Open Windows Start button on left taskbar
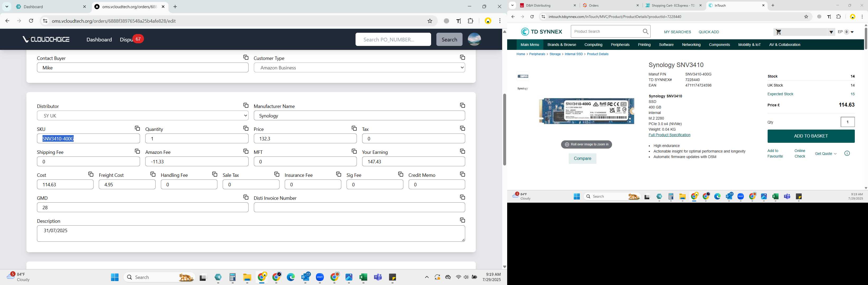The width and height of the screenshot is (868, 285). pos(115,277)
